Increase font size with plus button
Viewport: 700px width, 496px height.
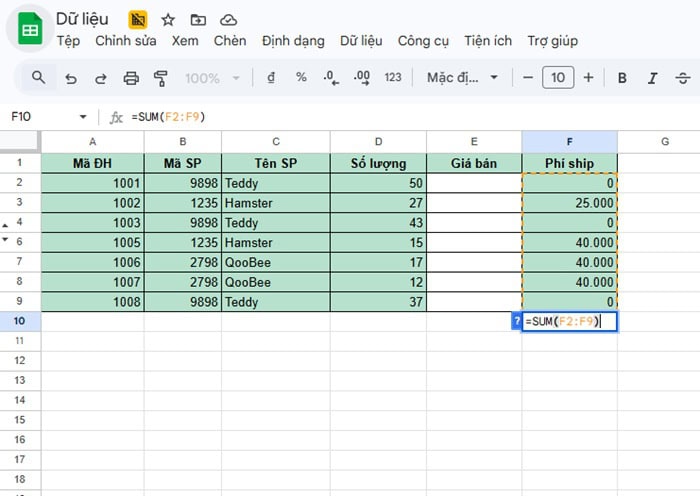(x=588, y=77)
